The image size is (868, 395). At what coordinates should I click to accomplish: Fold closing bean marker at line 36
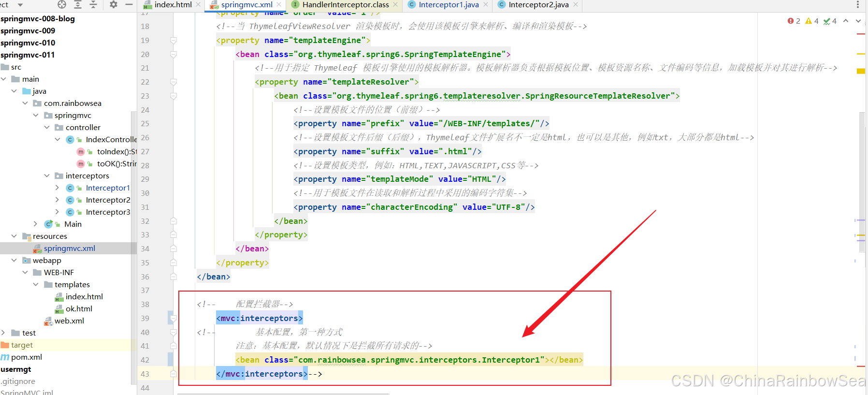174,277
